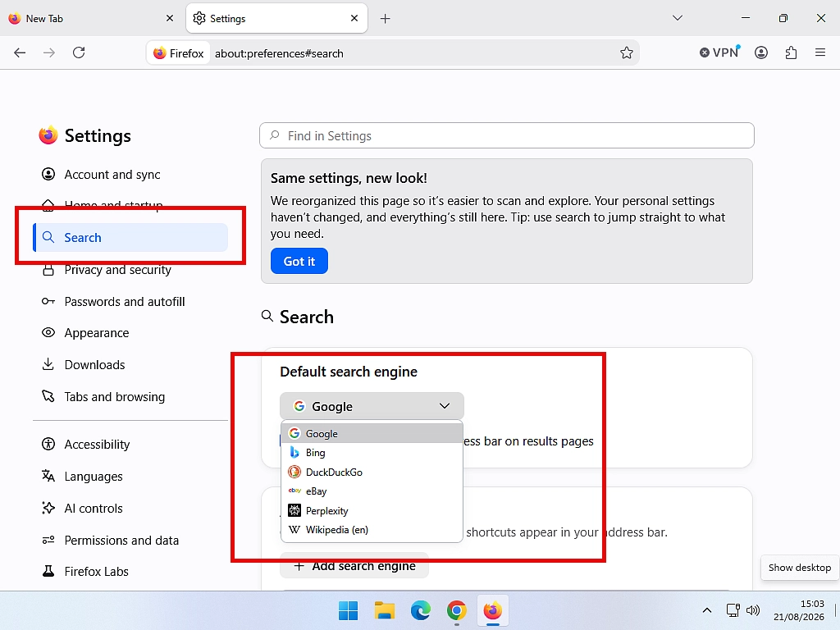Open Microsoft Edge from taskbar
Image resolution: width=840 pixels, height=630 pixels.
click(421, 610)
